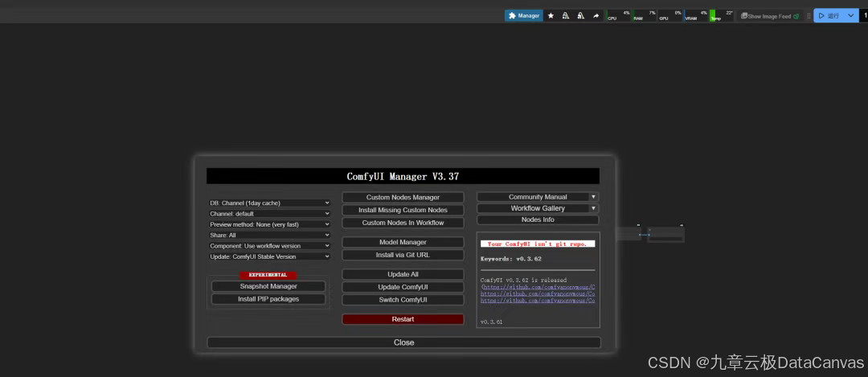This screenshot has width=868, height=377.
Task: Click Update All button
Action: [x=403, y=274]
